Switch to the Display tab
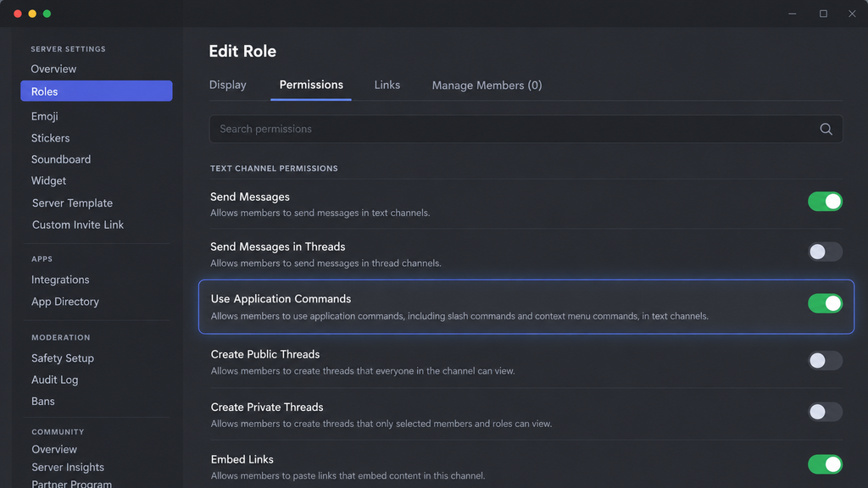Screen dimensions: 868x488 (x=227, y=85)
